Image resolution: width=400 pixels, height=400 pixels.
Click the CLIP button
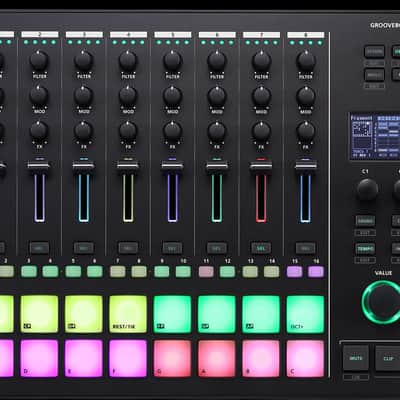[x=388, y=358]
